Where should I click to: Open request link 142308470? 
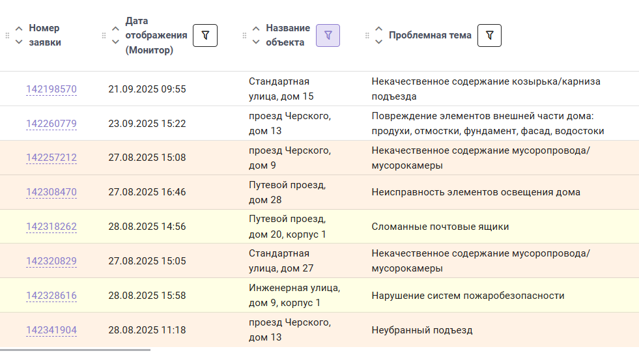pyautogui.click(x=51, y=192)
